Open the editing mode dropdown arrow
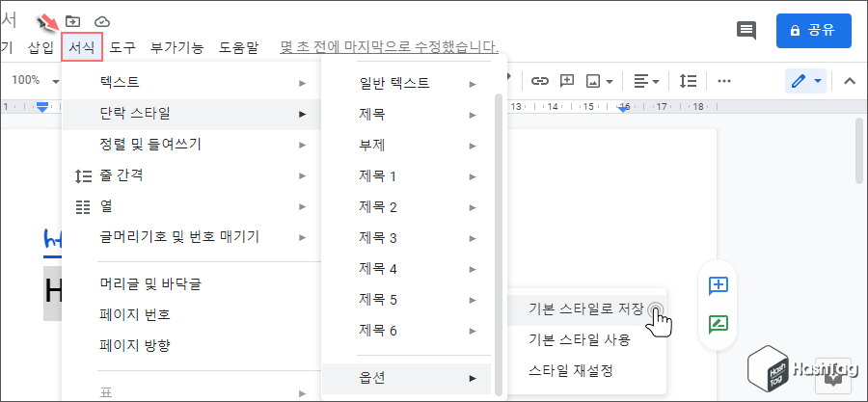This screenshot has height=402, width=868. (818, 82)
